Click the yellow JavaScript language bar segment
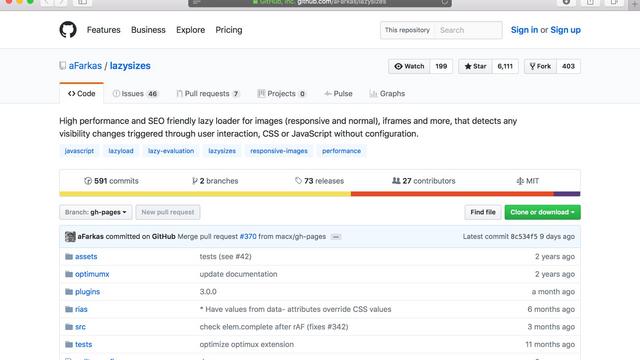Viewport: 640px width, 360px height. (205, 194)
